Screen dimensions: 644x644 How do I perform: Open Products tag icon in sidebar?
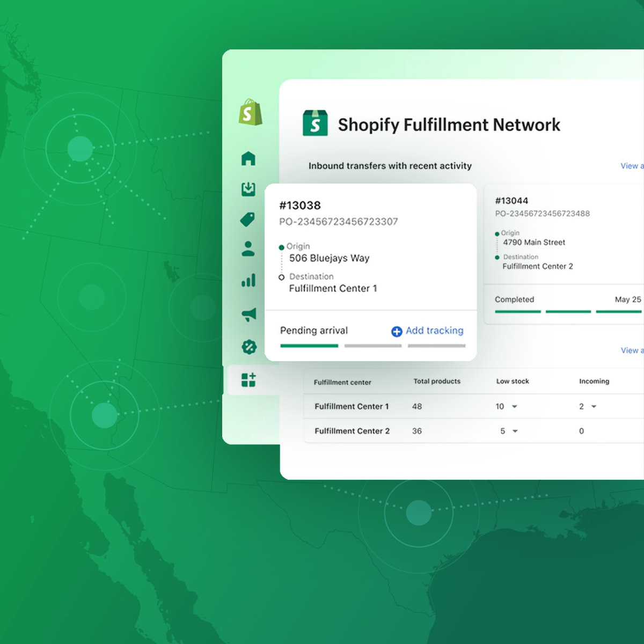248,219
